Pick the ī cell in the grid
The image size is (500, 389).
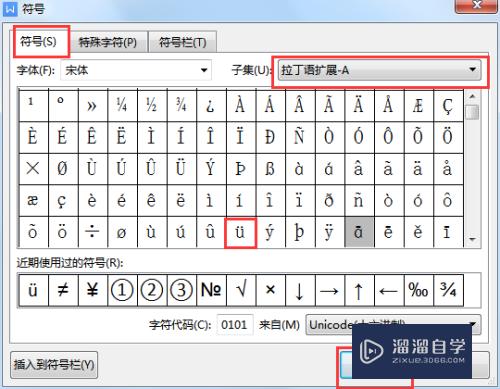click(448, 232)
